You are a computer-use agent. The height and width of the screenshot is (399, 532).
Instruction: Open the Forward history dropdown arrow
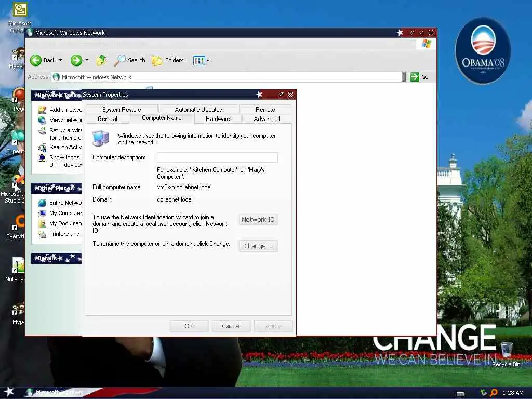(87, 60)
